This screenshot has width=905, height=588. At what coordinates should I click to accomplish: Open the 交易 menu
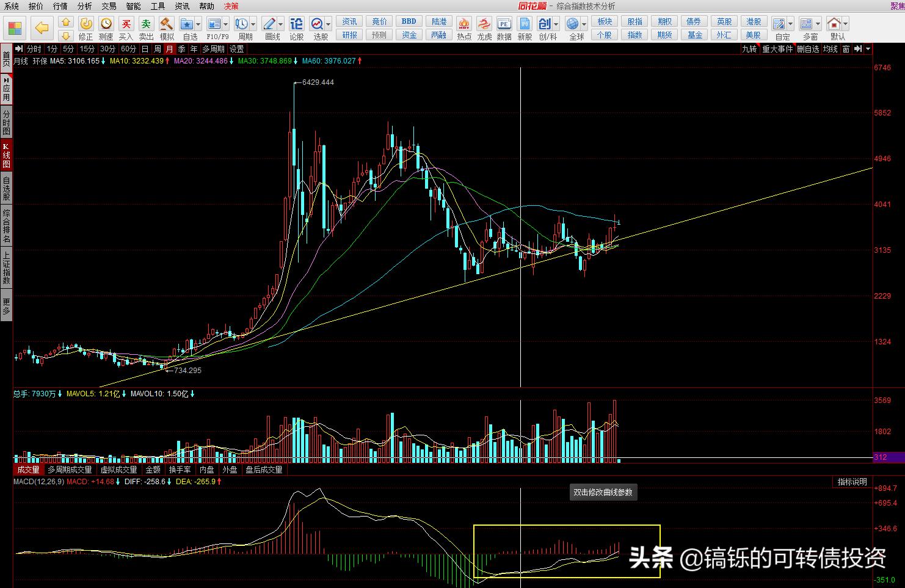pos(109,6)
